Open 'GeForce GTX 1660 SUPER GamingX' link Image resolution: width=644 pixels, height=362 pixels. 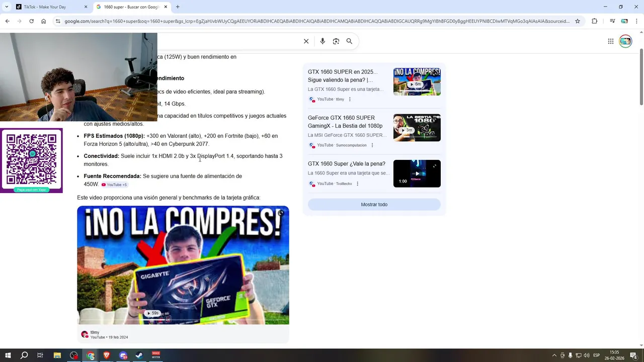[345, 122]
